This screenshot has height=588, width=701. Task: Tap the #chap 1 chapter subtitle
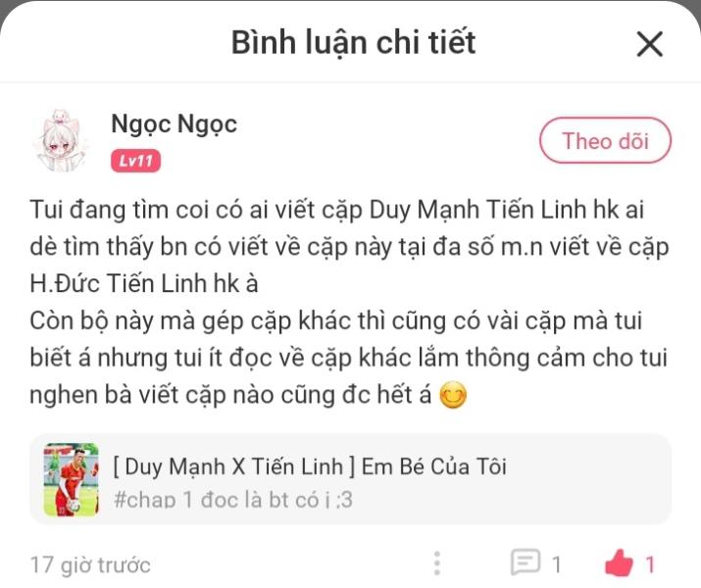point(233,500)
